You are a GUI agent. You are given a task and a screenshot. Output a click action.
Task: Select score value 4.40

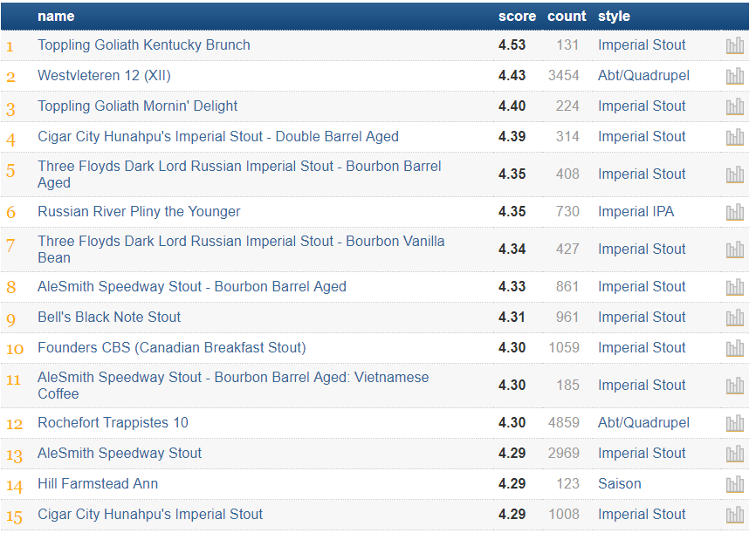click(512, 106)
